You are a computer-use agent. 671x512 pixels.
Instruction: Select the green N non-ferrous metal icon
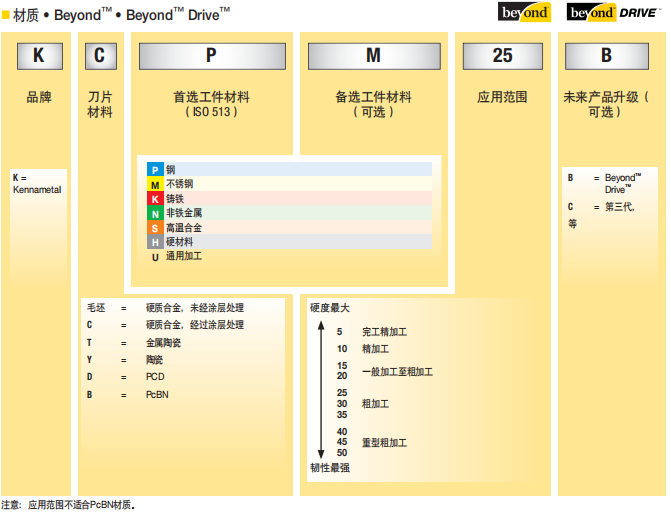[155, 213]
